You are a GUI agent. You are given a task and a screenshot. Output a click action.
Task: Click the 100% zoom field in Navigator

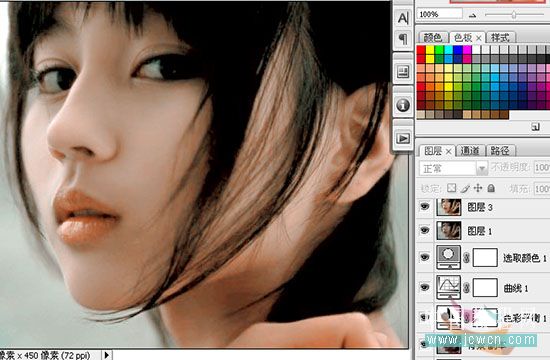tap(440, 14)
